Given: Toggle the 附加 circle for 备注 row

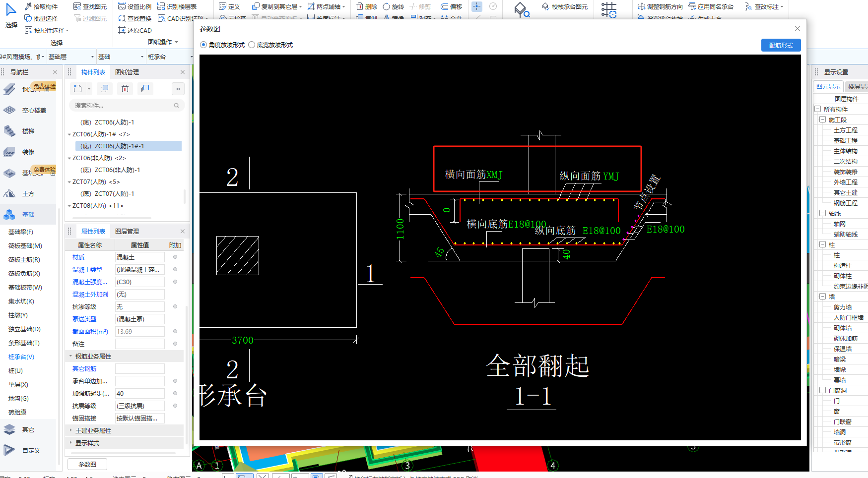Looking at the screenshot, I should [x=175, y=344].
